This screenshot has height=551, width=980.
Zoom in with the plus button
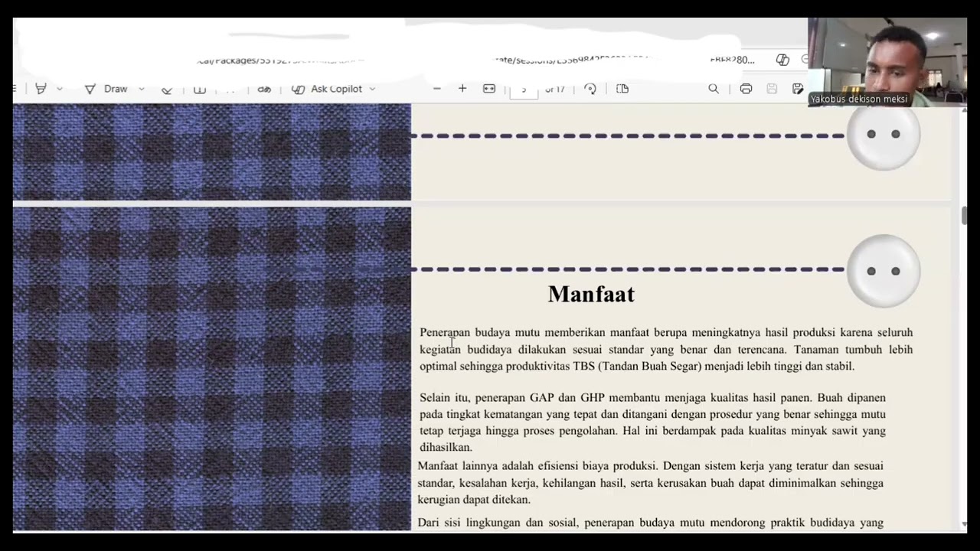point(462,89)
